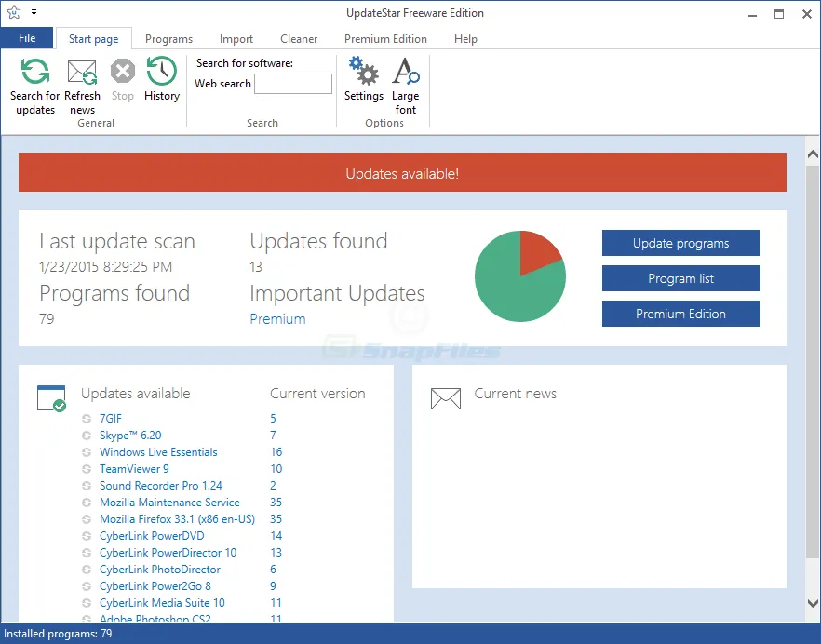
Task: Click the Current news envelope icon
Action: [446, 398]
